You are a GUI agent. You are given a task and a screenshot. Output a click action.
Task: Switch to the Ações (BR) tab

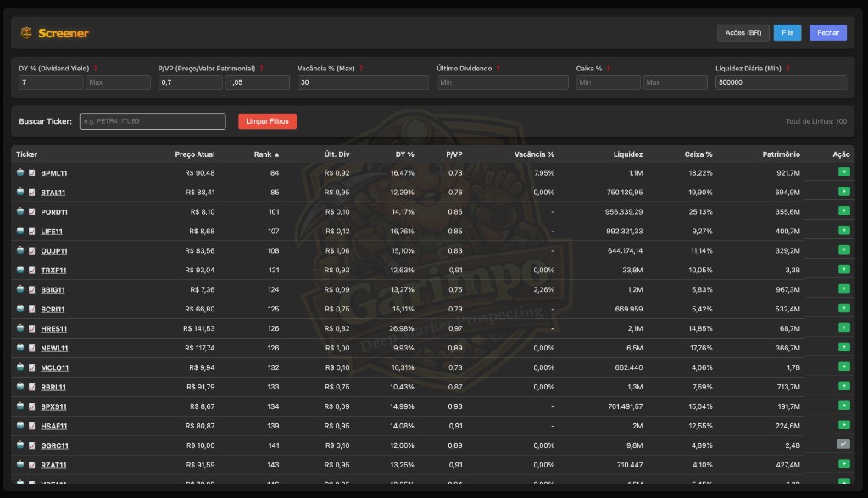click(x=743, y=32)
